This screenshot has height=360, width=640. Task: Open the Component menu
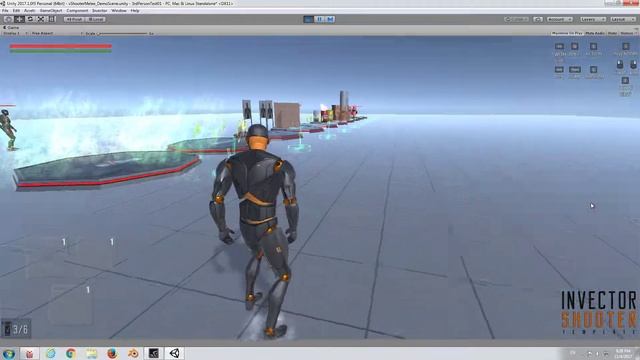click(x=77, y=11)
